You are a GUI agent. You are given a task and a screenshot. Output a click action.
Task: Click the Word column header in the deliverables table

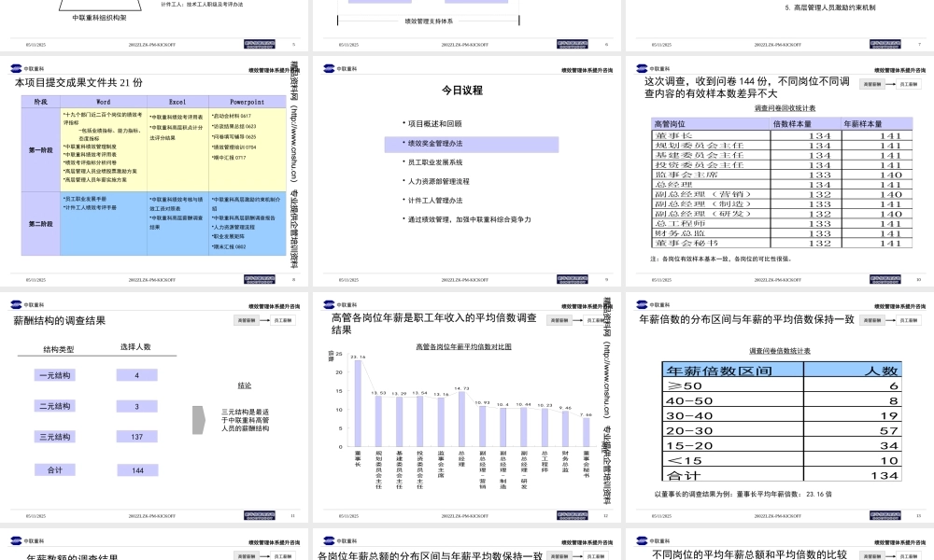104,102
